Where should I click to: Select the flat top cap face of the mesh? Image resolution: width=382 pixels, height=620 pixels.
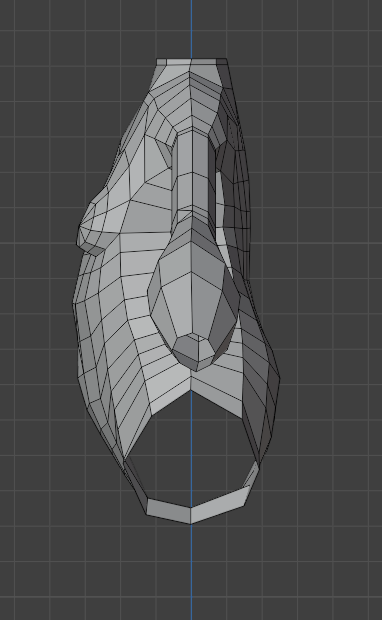coord(192,62)
